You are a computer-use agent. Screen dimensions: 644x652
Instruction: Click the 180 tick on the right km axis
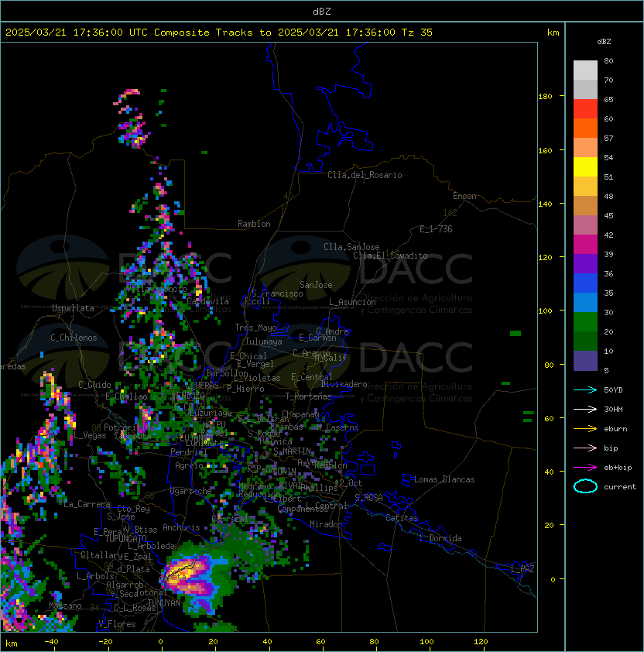(x=545, y=97)
